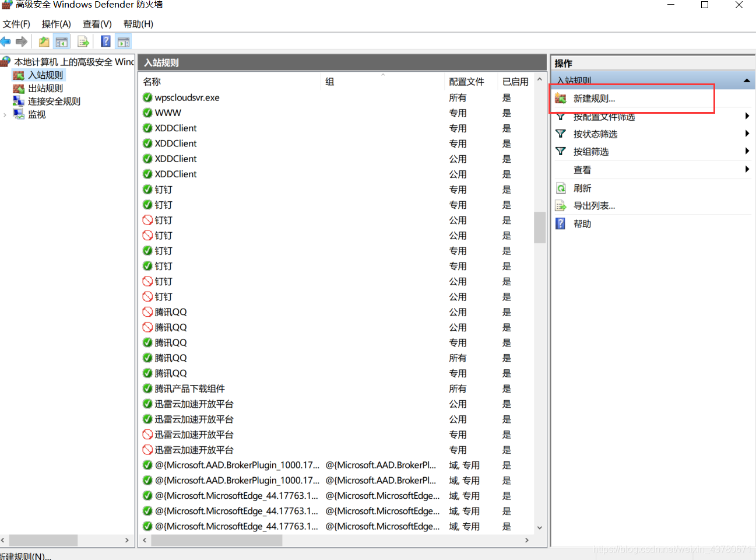Viewport: 756px width, 560px height.
Task: Toggle the show/hide console tree toolbar icon
Action: tap(61, 41)
